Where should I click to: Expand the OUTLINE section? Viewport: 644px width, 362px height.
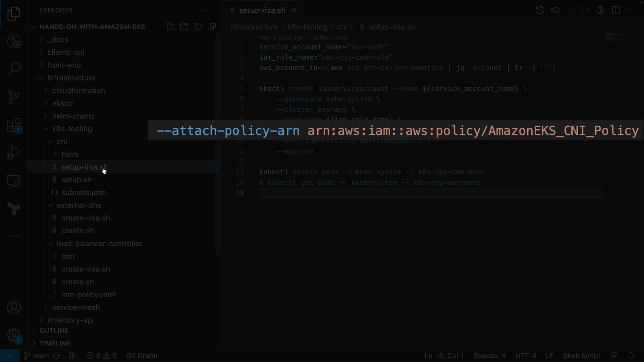54,330
